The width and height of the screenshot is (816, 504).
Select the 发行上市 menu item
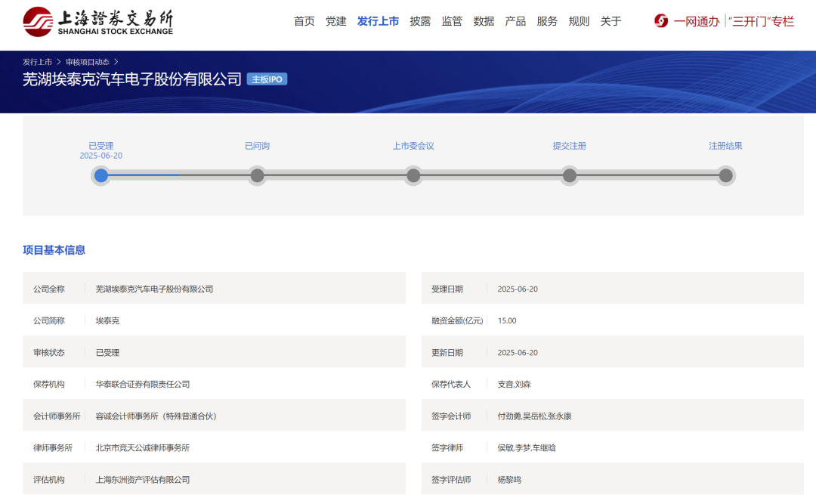[379, 21]
